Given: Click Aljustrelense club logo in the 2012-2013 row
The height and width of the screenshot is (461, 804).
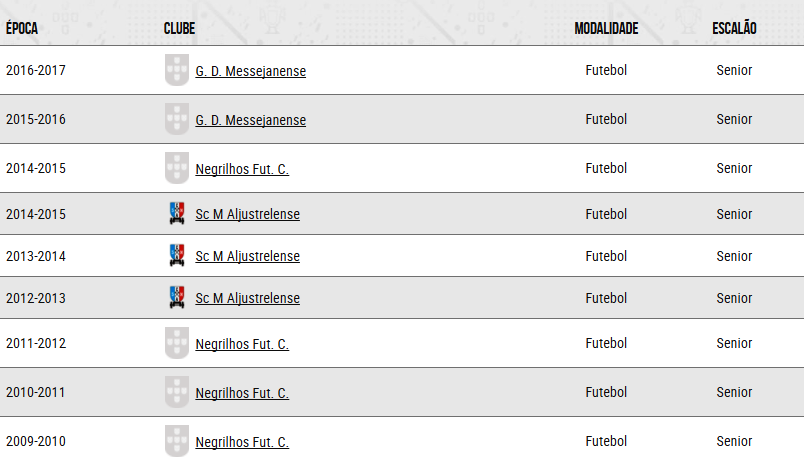Looking at the screenshot, I should point(177,297).
